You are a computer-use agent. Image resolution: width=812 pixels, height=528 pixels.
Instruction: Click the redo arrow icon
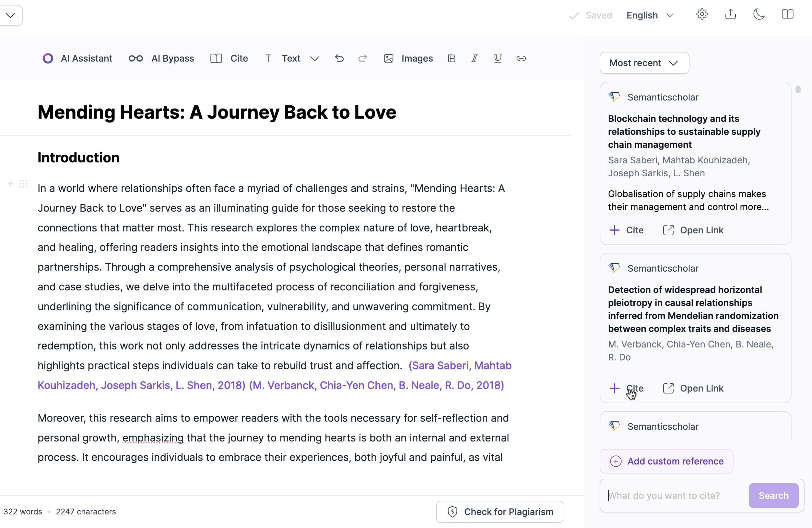362,58
